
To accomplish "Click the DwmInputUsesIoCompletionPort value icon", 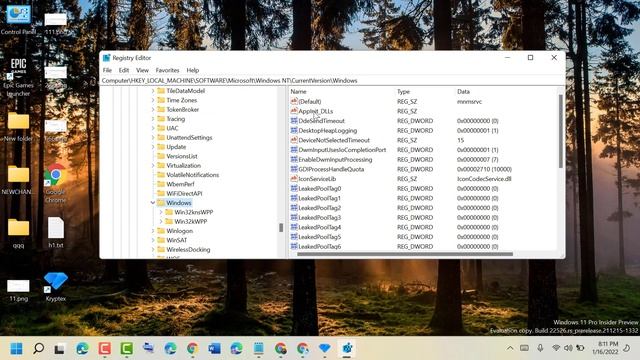I will pos(294,150).
